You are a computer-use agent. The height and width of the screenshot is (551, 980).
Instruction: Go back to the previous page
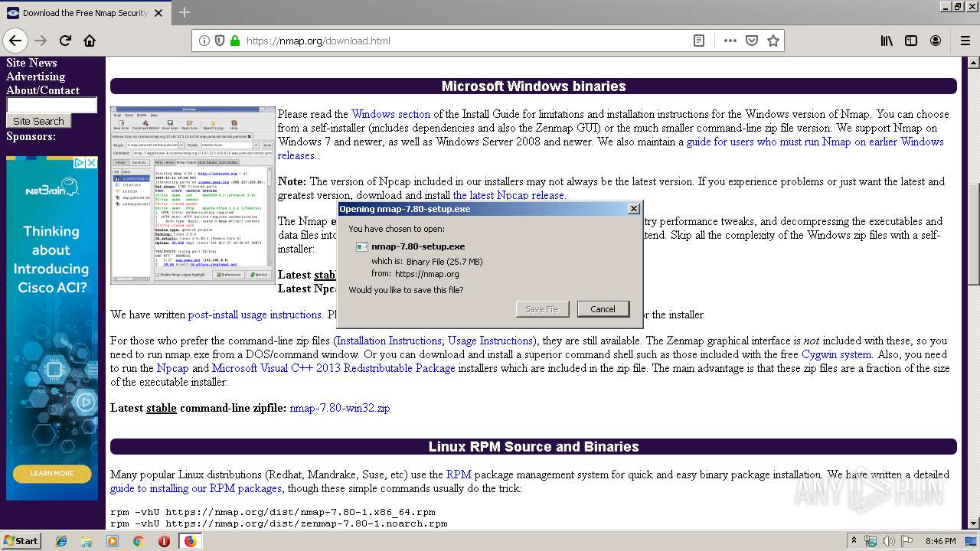click(x=15, y=41)
